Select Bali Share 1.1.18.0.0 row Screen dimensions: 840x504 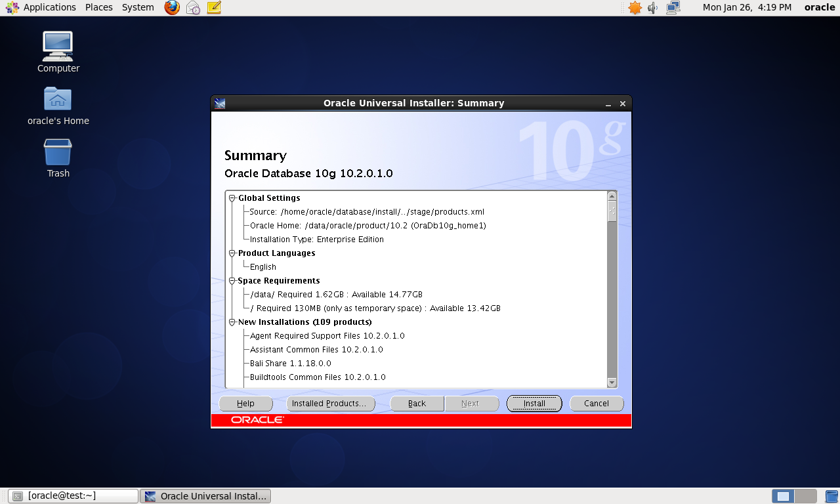290,364
